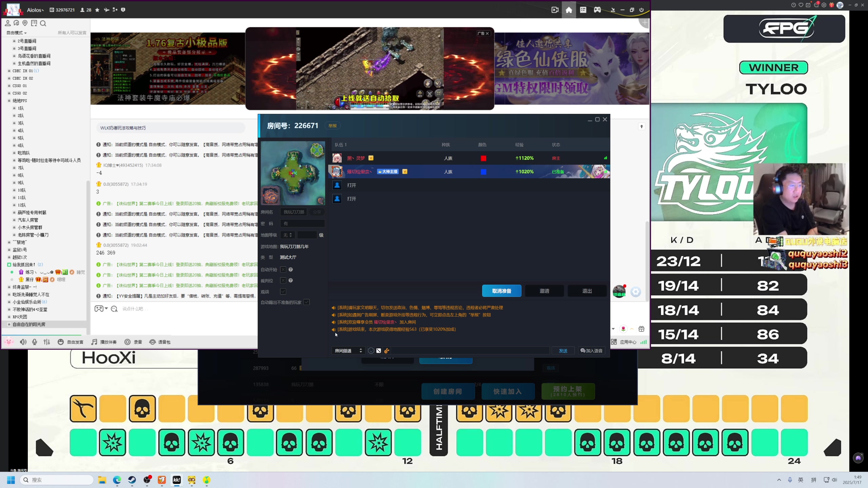Select the CSGO 01 channel

coord(20,86)
